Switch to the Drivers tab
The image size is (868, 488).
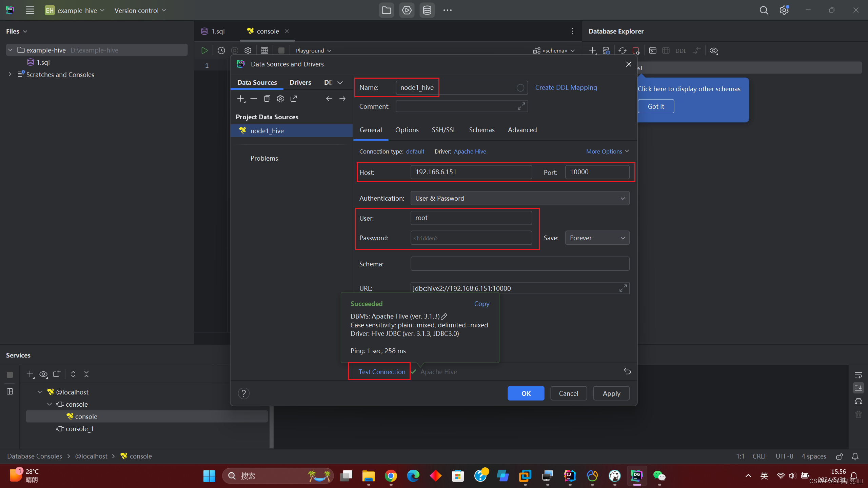pos(300,82)
